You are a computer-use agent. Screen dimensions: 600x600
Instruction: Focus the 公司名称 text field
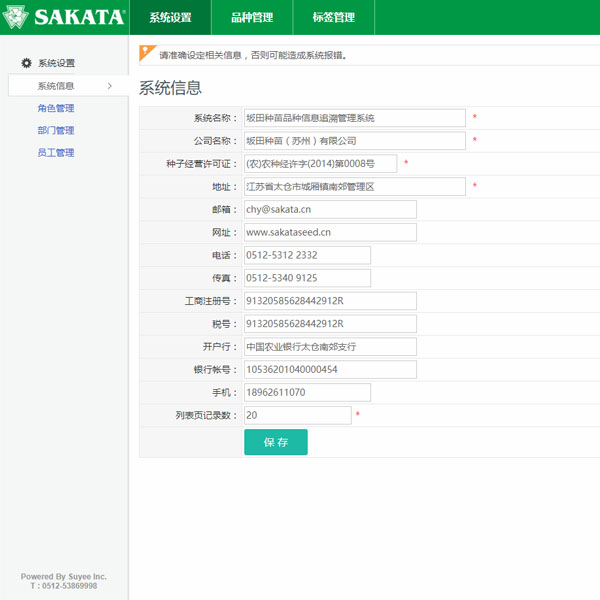354,141
